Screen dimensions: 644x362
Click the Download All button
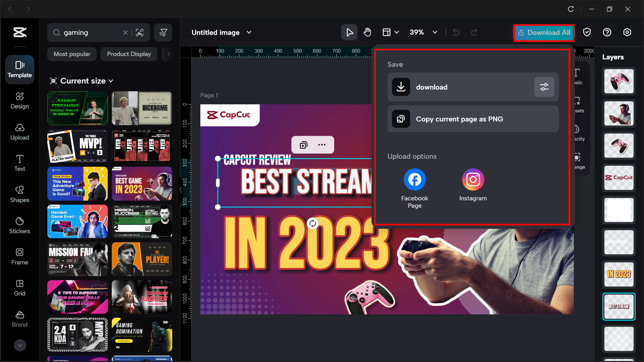(x=544, y=33)
